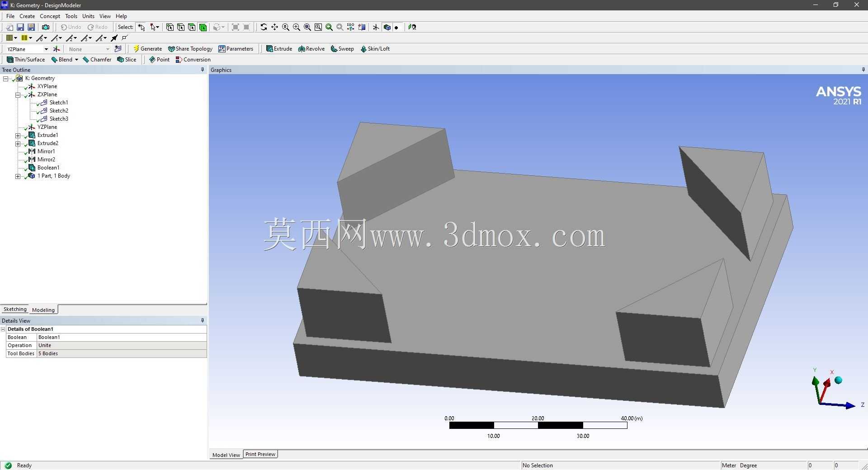This screenshot has height=470, width=868.
Task: Select the Extrude tool
Action: point(279,49)
